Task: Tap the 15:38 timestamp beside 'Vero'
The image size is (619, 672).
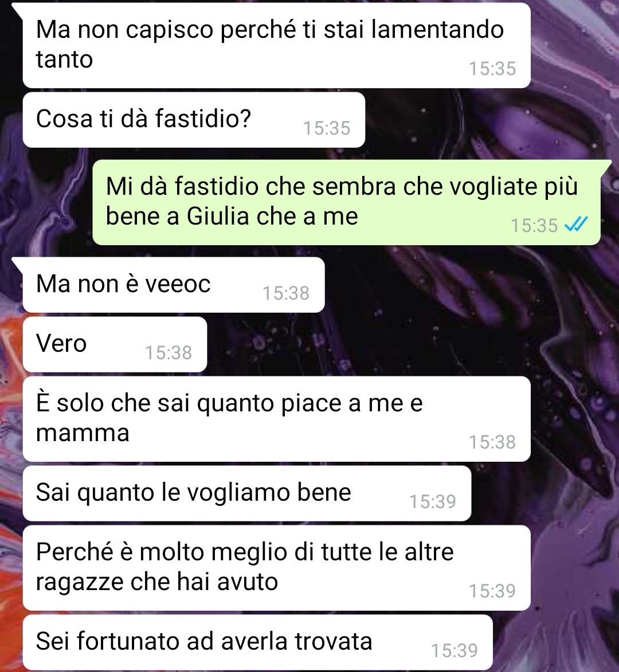Action: point(169,353)
